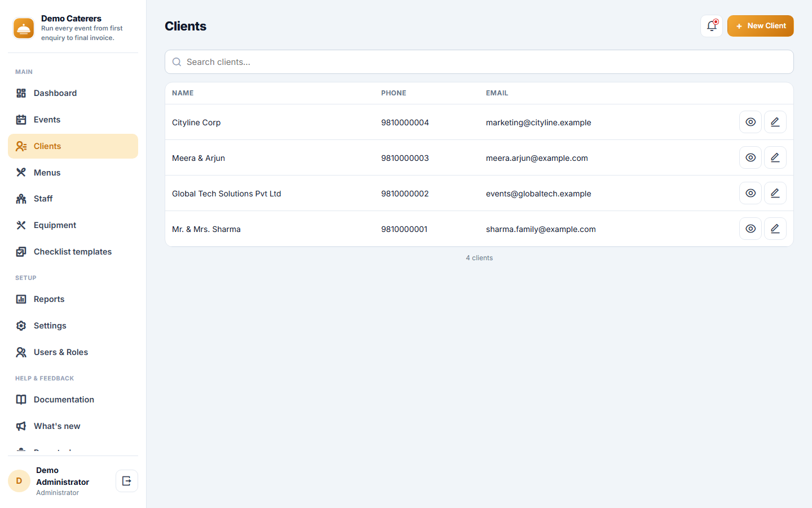Edit Meera & Arjun with pencil icon
Image resolution: width=812 pixels, height=508 pixels.
tap(775, 157)
